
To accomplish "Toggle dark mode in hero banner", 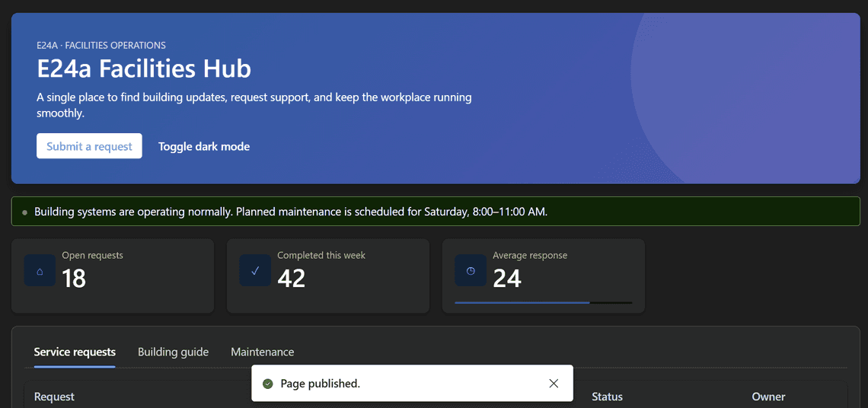I will 204,147.
